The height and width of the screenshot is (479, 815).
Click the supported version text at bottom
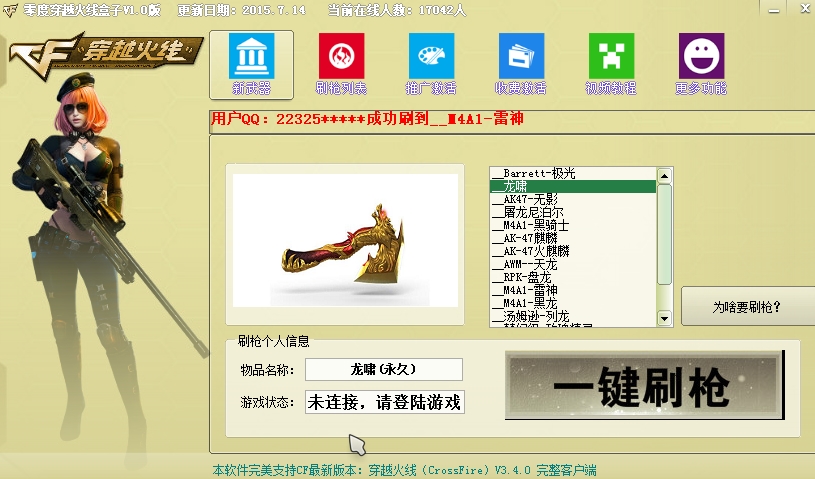[x=404, y=470]
